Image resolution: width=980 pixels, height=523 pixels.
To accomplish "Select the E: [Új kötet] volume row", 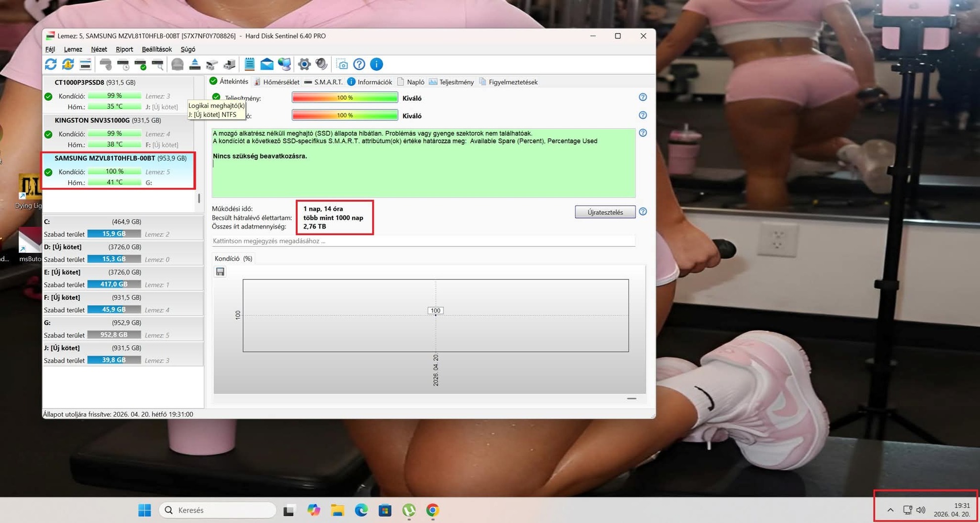I will click(x=123, y=279).
